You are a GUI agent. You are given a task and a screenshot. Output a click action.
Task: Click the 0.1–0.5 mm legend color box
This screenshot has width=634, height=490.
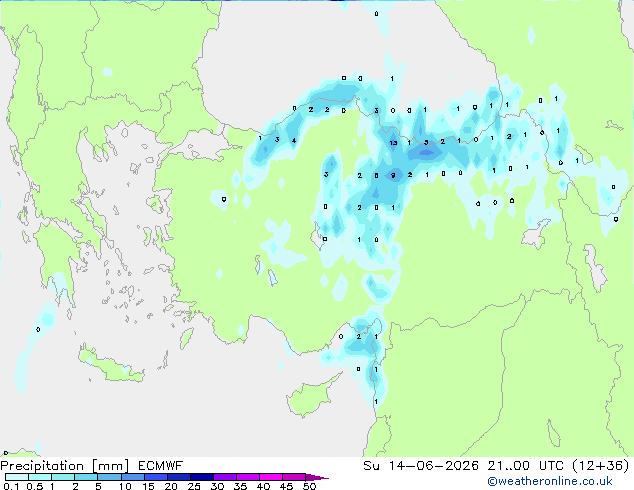17,477
